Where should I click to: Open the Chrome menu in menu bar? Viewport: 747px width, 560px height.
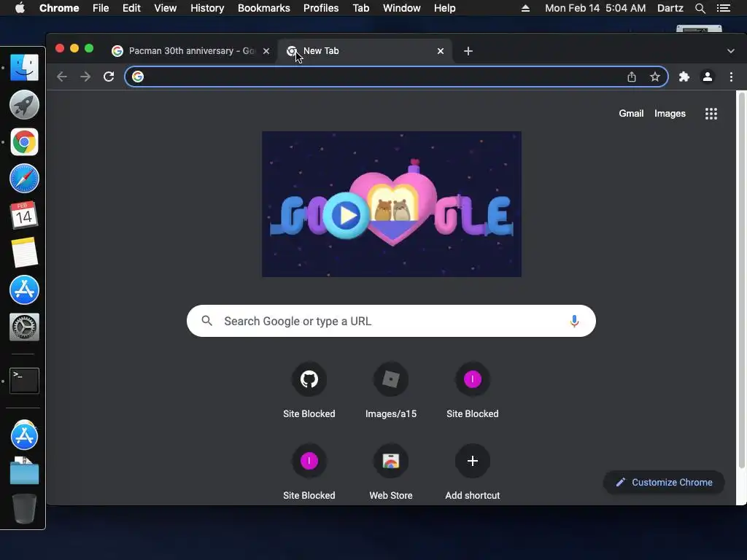59,8
